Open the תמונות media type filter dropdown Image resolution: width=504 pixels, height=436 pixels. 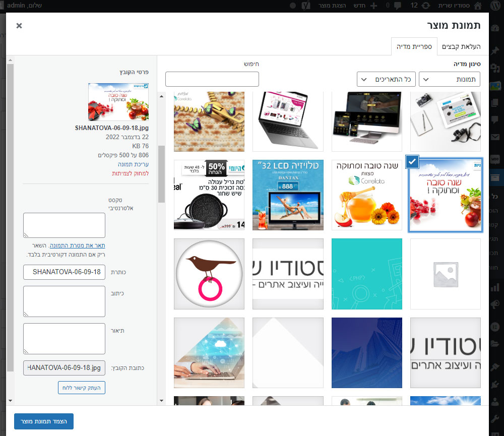point(450,80)
